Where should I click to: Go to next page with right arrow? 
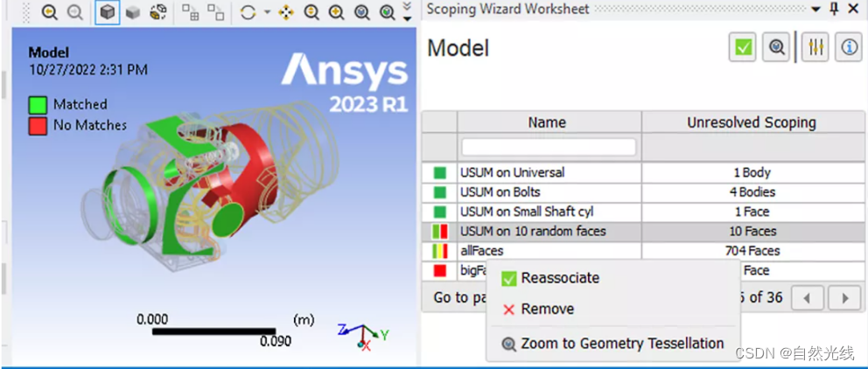click(x=844, y=298)
